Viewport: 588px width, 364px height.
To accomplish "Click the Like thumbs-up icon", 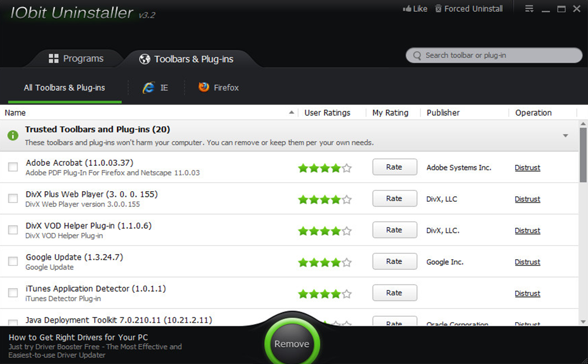I will coord(407,9).
